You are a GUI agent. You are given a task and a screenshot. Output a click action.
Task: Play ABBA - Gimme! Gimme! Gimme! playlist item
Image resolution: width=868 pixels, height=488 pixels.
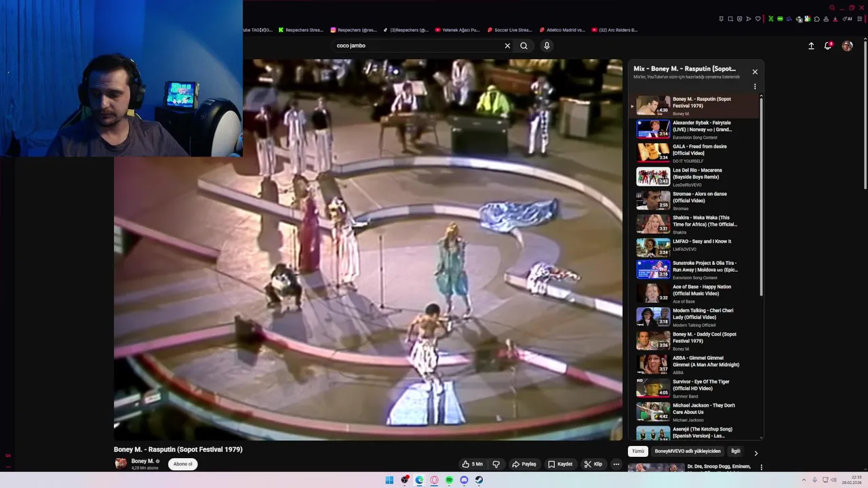[x=694, y=365]
